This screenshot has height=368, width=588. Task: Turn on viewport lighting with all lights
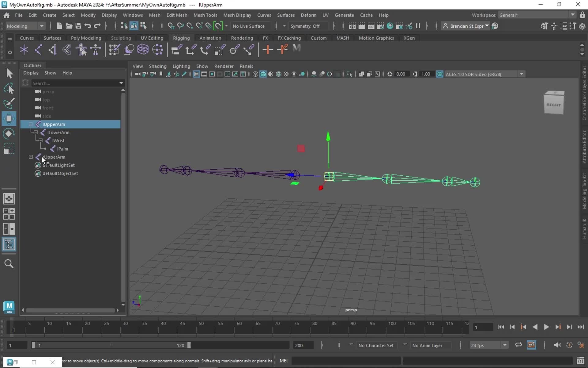[x=294, y=74]
